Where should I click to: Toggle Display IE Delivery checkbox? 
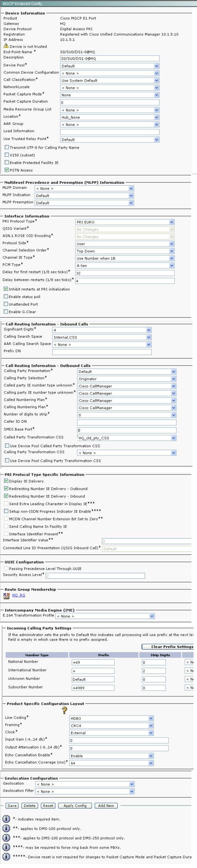tap(6, 481)
